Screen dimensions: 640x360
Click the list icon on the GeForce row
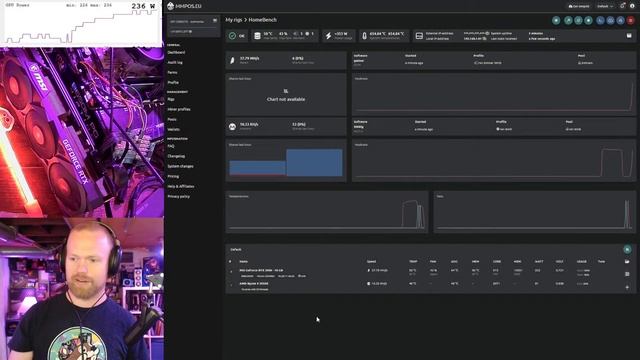click(x=627, y=274)
